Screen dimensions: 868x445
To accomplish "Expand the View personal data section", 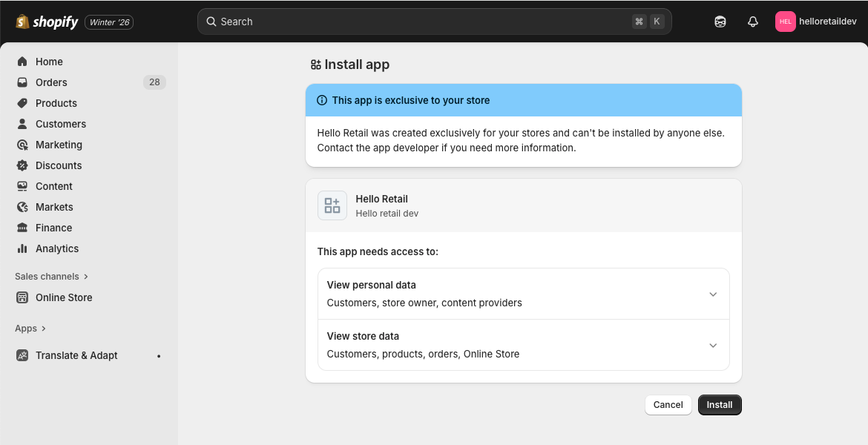I will (712, 294).
